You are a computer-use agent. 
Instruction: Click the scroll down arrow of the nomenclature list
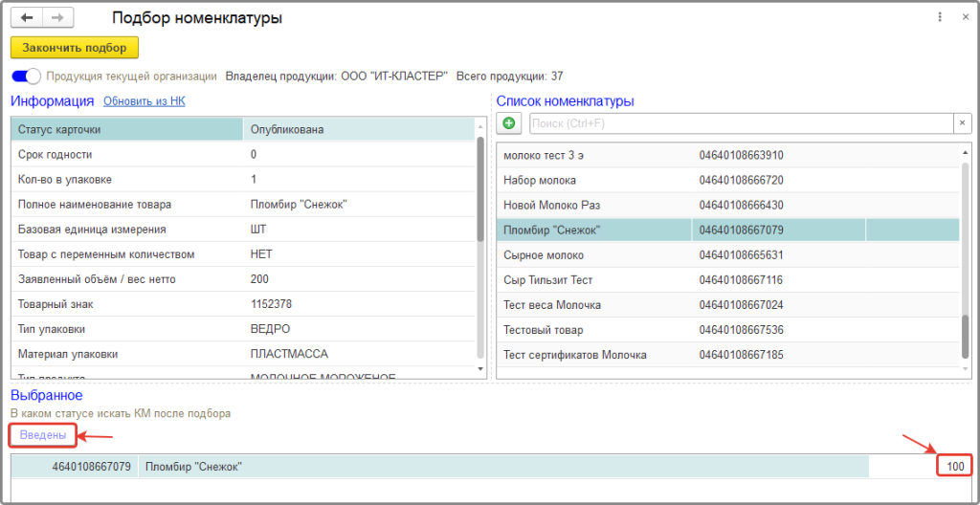click(966, 370)
